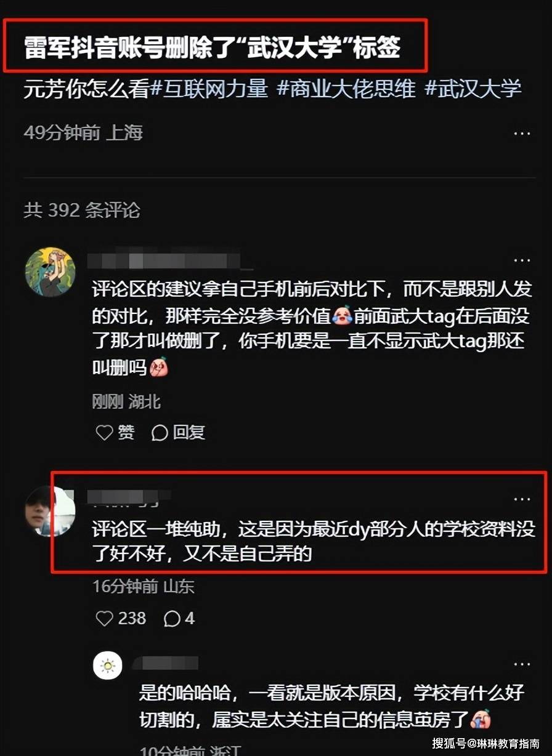Screen dimensions: 552x756
Task: Open the #互联网力量 hashtag
Action: tap(209, 89)
